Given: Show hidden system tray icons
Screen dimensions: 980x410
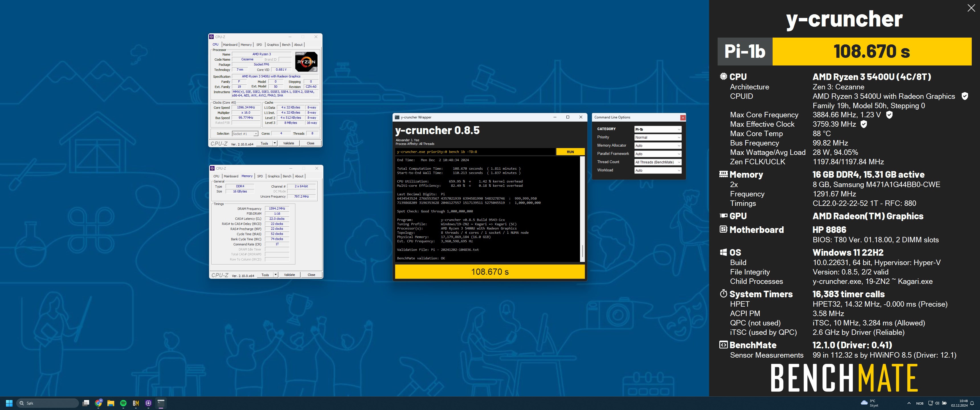Looking at the screenshot, I should click(x=909, y=403).
